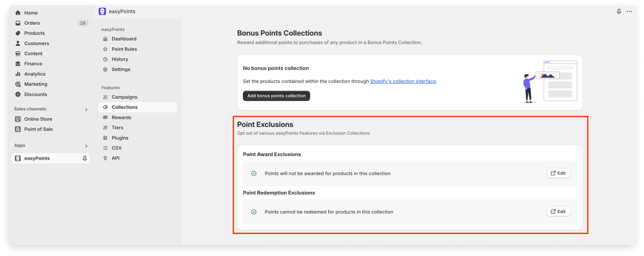The width and height of the screenshot is (644, 256).
Task: Open Dashboard via its house icon
Action: (105, 39)
